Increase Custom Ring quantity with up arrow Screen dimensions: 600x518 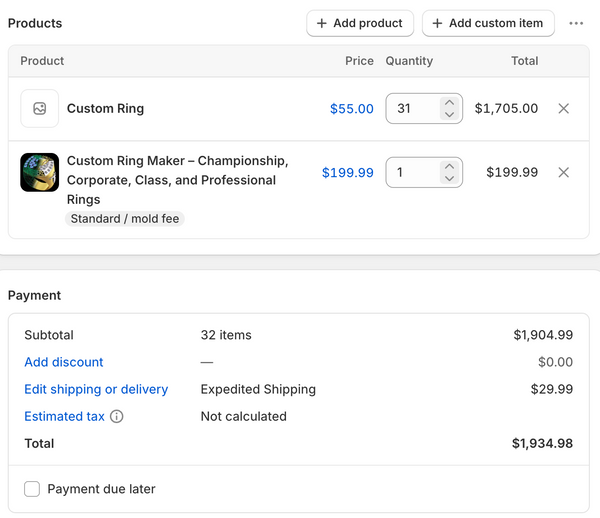click(x=449, y=103)
